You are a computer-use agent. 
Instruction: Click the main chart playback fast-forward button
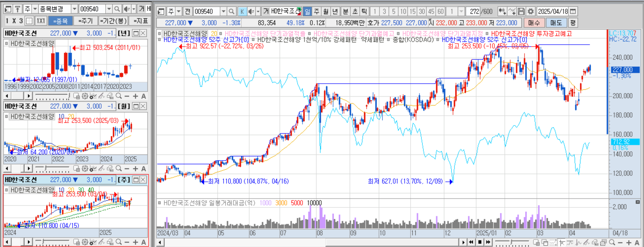(488, 242)
